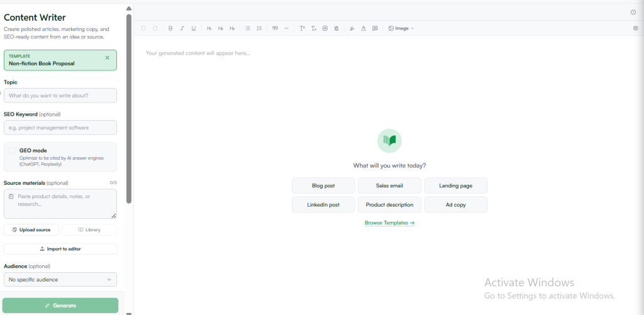This screenshot has height=315, width=644.
Task: Open the Browse Templates link
Action: pyautogui.click(x=389, y=223)
